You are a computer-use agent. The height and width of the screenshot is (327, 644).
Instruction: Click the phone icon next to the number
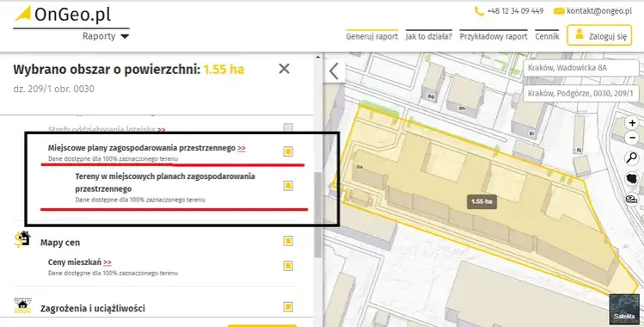[x=479, y=11]
